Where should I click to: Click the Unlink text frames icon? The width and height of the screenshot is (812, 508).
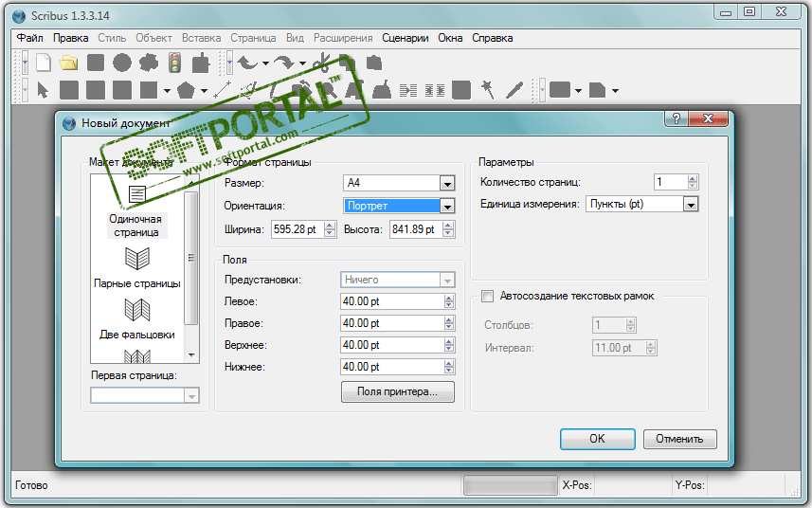[x=435, y=91]
